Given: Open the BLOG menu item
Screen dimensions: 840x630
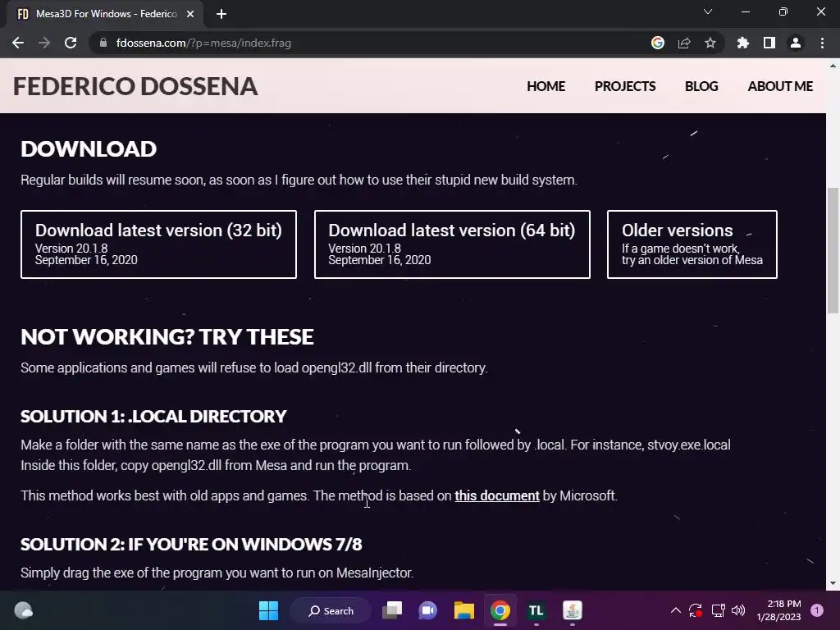Looking at the screenshot, I should click(701, 86).
